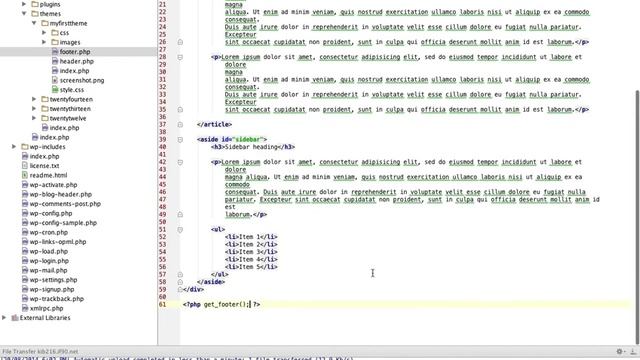This screenshot has height=360, width=640.
Task: Expand the wp-includes folder arrow
Action: pyautogui.click(x=14, y=147)
